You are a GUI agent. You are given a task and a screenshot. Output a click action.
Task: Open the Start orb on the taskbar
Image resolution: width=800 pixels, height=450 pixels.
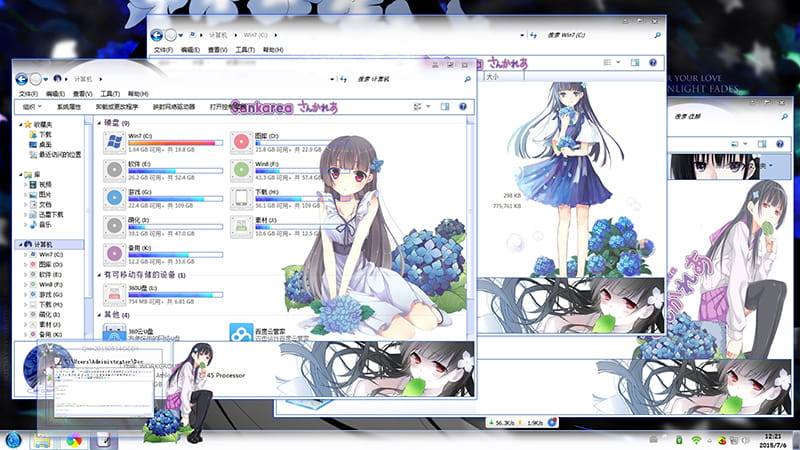[x=13, y=440]
